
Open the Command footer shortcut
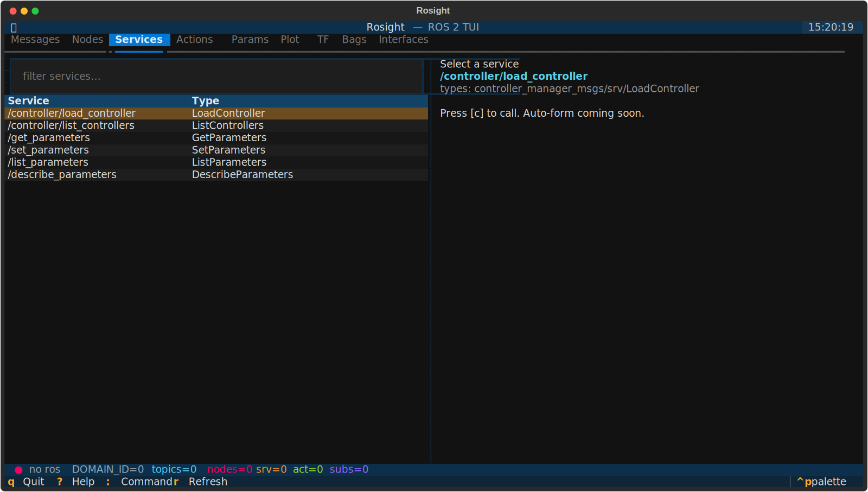[x=139, y=482]
